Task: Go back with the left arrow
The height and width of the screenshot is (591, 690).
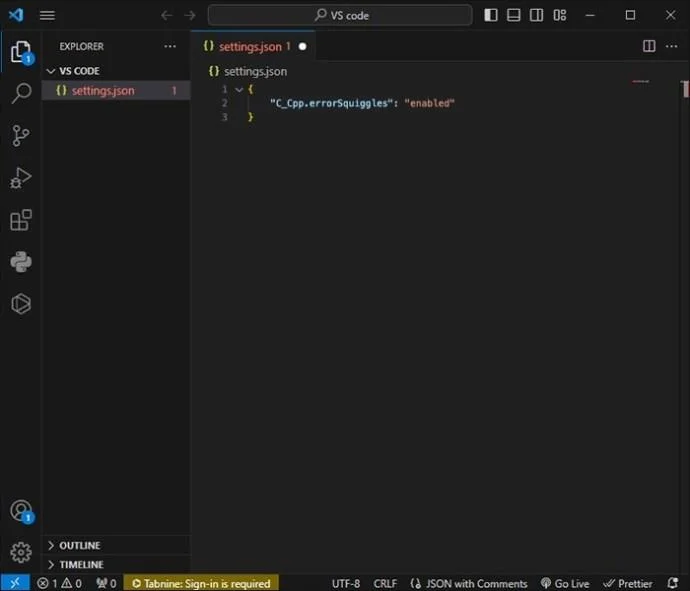Action: [x=166, y=15]
